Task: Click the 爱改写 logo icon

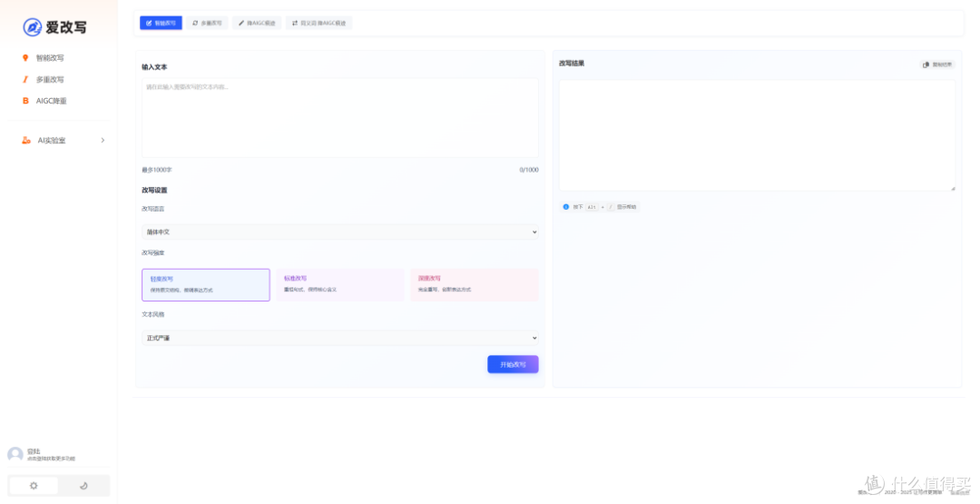Action: point(33,27)
